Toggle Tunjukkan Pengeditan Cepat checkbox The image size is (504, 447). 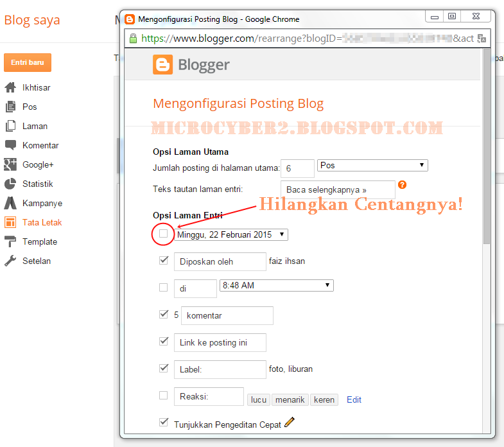164,422
